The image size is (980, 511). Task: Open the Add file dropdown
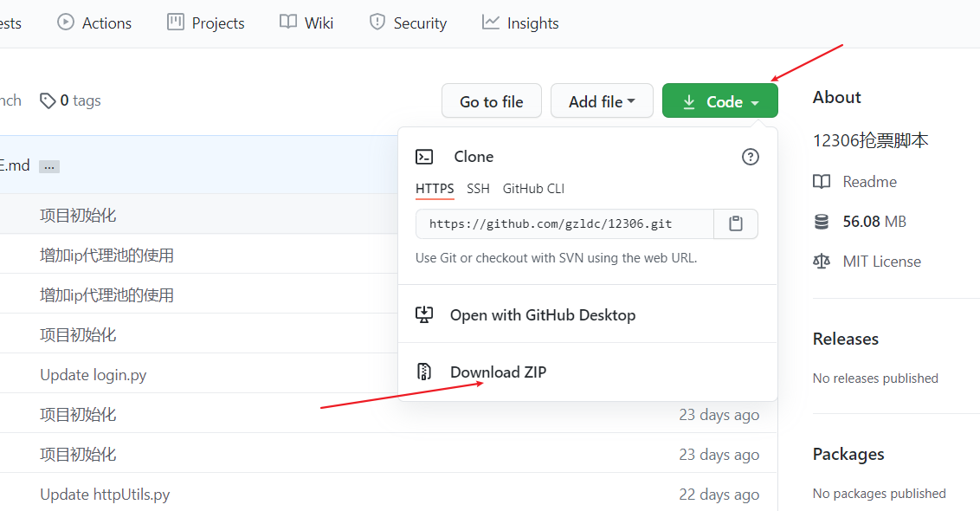coord(602,101)
